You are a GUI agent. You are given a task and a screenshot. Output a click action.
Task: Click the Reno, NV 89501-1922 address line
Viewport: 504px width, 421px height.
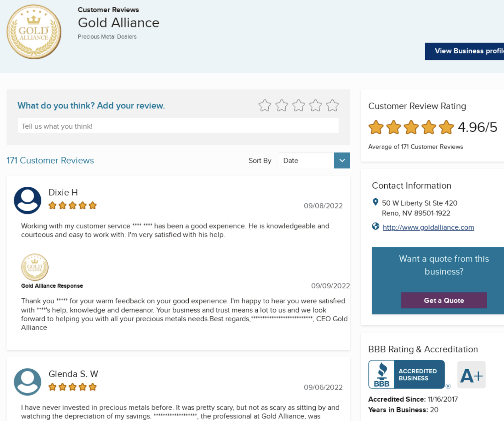click(x=416, y=213)
